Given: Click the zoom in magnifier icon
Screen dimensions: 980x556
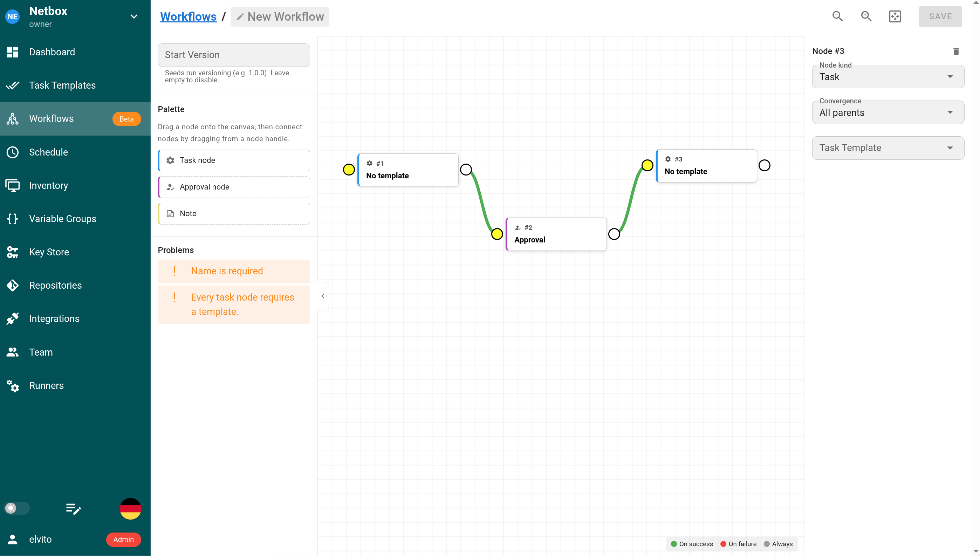Looking at the screenshot, I should pyautogui.click(x=866, y=16).
